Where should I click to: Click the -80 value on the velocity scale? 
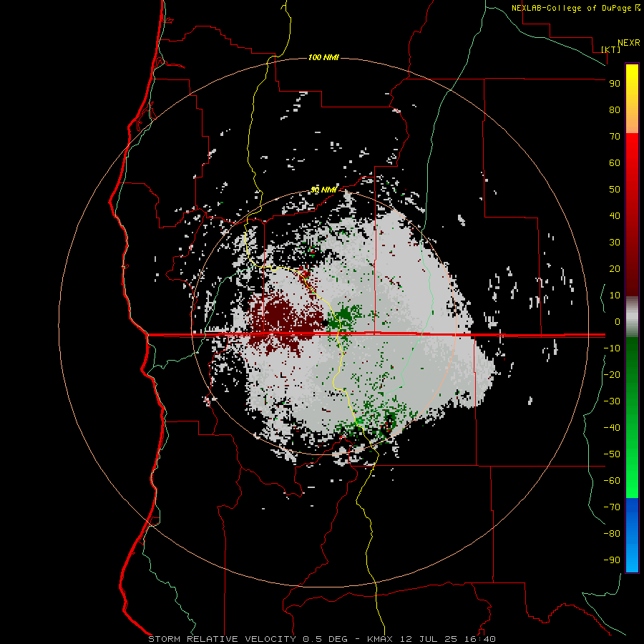612,534
